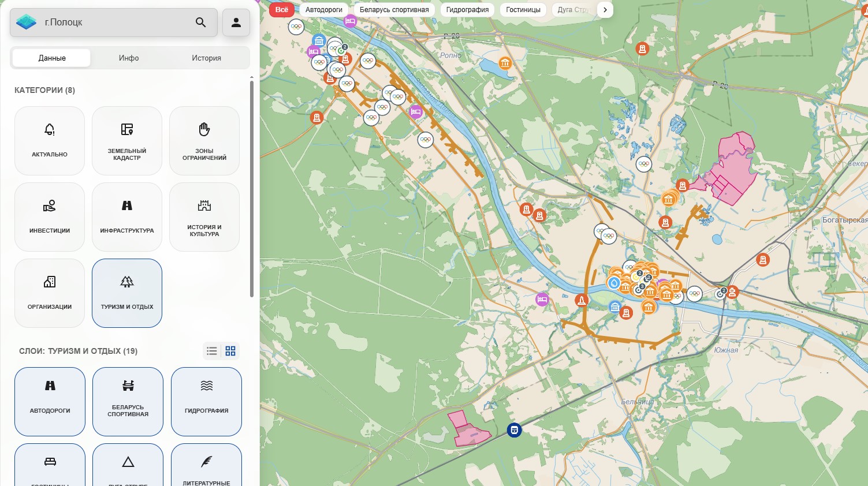Expand more map filter chips with the arrow

click(x=605, y=10)
